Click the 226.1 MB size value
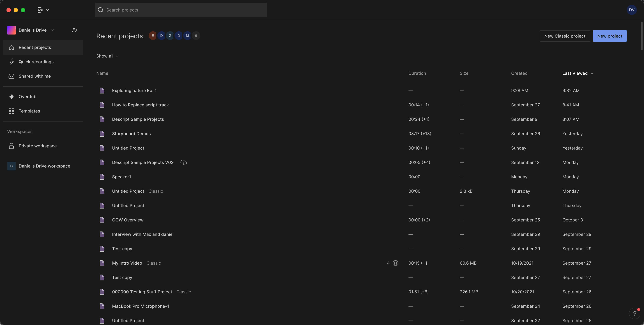644x325 pixels. click(x=469, y=292)
